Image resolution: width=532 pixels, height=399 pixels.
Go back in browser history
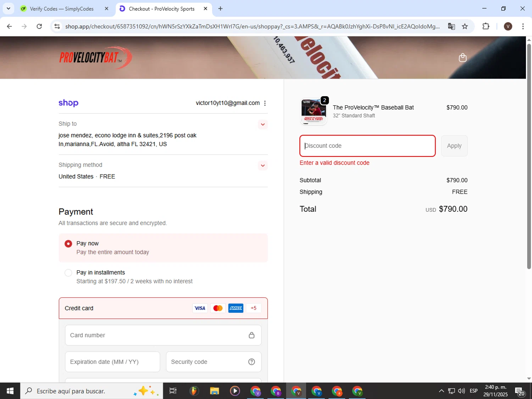pyautogui.click(x=10, y=26)
